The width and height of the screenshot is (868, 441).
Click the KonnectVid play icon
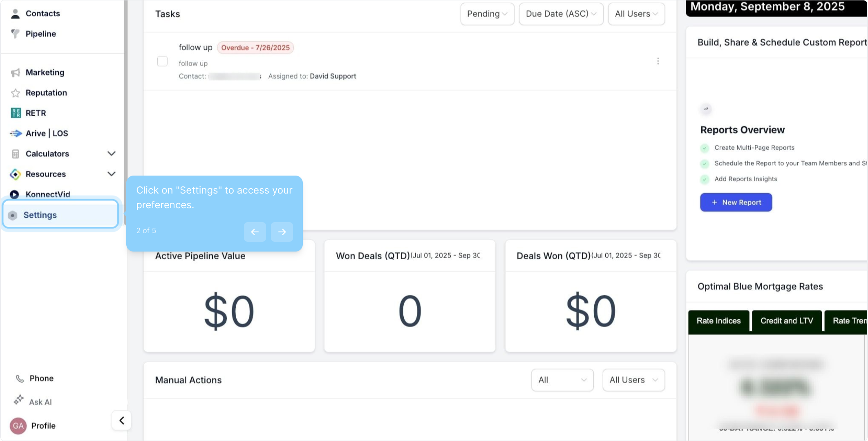click(14, 194)
